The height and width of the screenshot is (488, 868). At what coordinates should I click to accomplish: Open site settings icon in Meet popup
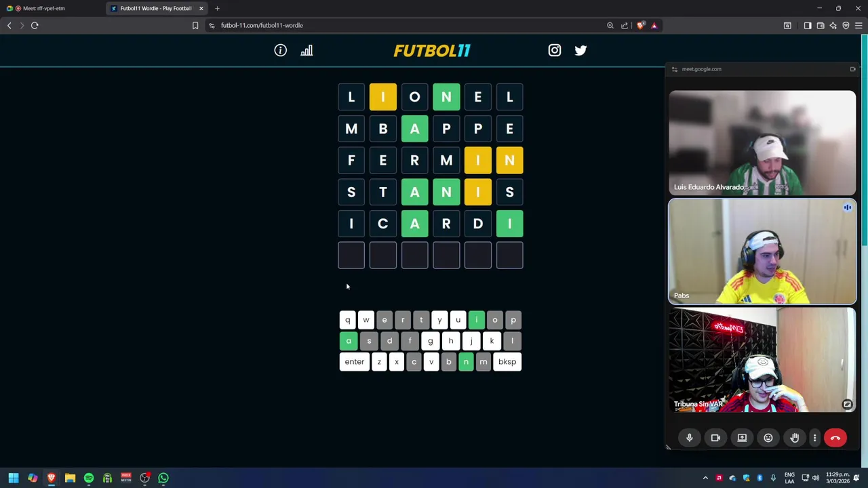coord(674,69)
